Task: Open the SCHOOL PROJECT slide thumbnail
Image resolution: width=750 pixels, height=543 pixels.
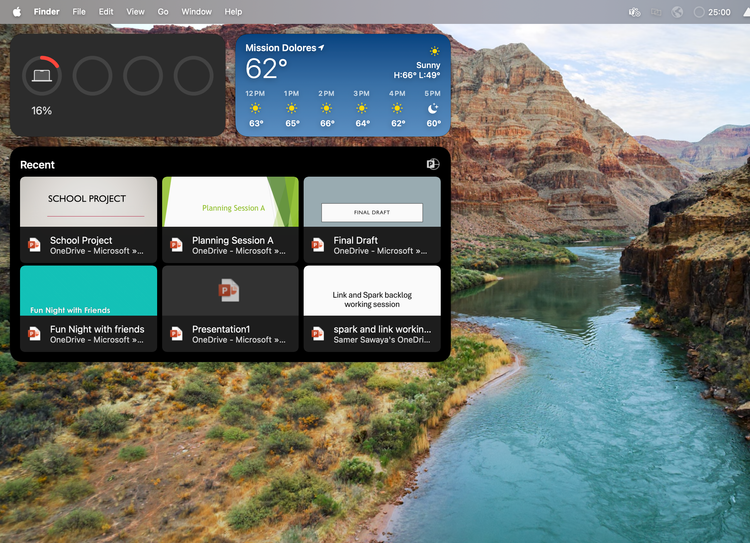Action: pyautogui.click(x=88, y=202)
